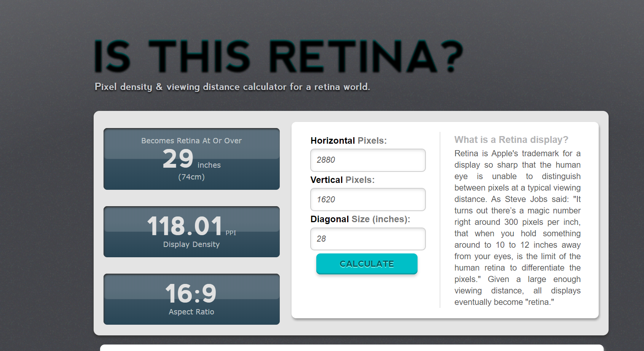Click "What is a Retina display?" heading

point(511,140)
